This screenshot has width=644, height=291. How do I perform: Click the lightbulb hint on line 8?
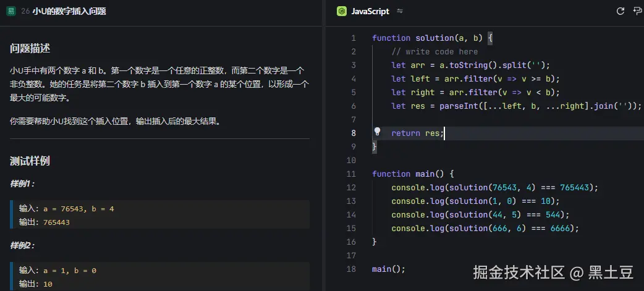coord(377,132)
